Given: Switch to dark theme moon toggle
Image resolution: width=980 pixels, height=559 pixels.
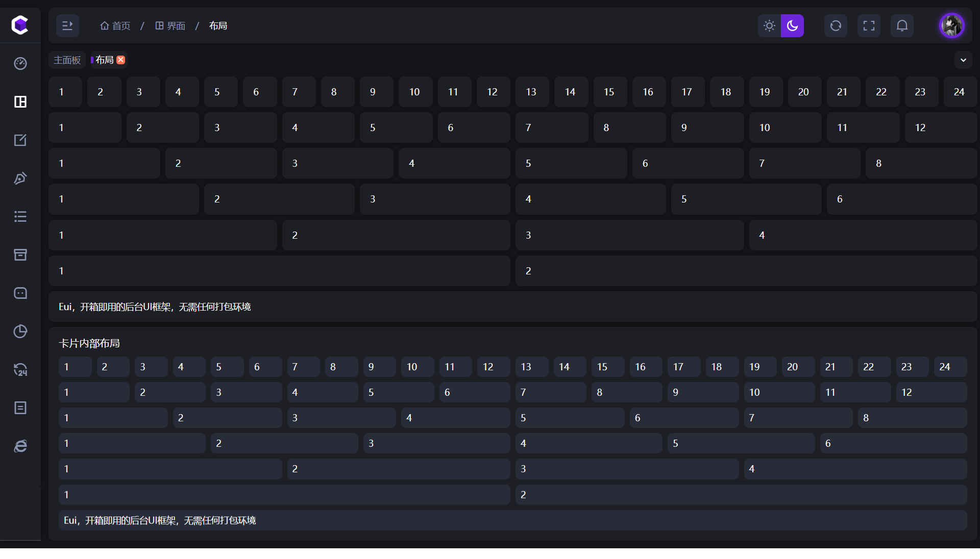Looking at the screenshot, I should (792, 26).
